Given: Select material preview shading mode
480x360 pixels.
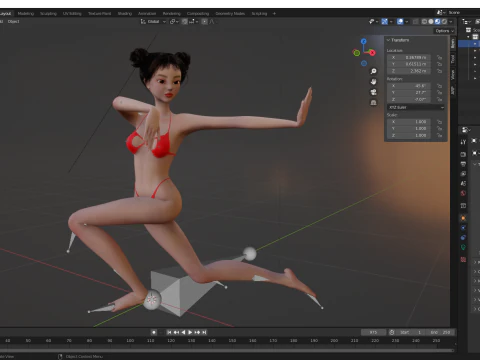Looking at the screenshot, I should [438, 22].
